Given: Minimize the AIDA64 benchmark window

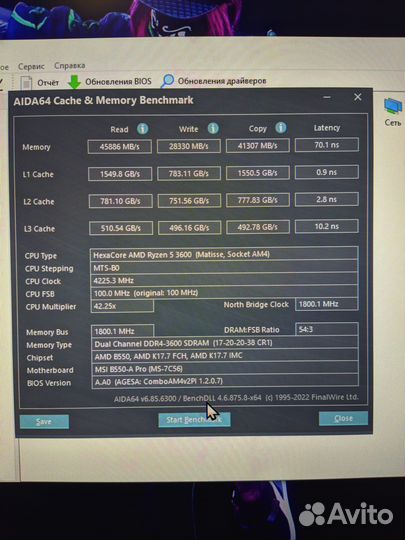Looking at the screenshot, I should 327,97.
